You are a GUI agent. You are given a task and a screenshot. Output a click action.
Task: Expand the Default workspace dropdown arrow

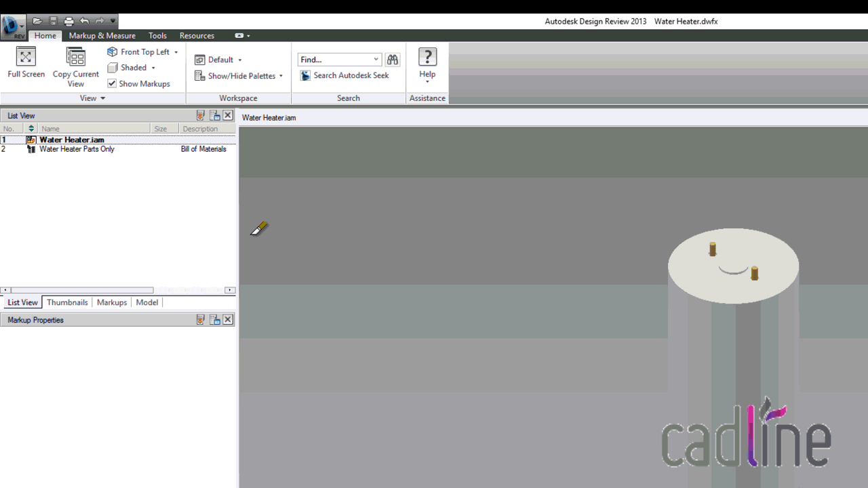click(239, 60)
